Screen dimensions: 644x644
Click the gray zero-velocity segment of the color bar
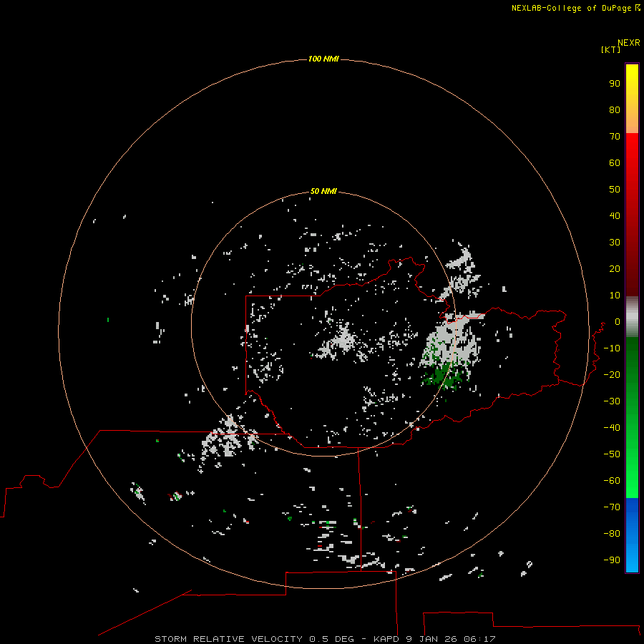coord(632,317)
